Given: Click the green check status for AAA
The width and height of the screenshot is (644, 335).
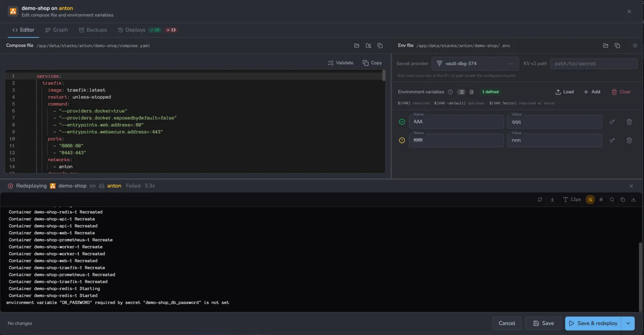Looking at the screenshot, I should click(x=402, y=122).
